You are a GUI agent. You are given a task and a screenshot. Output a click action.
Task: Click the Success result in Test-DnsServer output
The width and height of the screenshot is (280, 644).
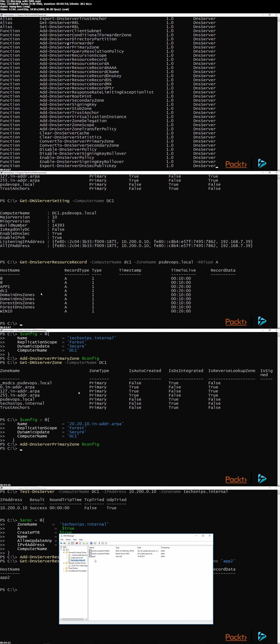click(x=38, y=508)
